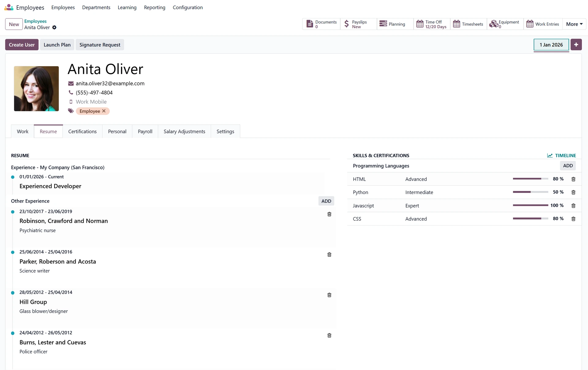
Task: Open the Work Entries smart button
Action: (x=543, y=24)
